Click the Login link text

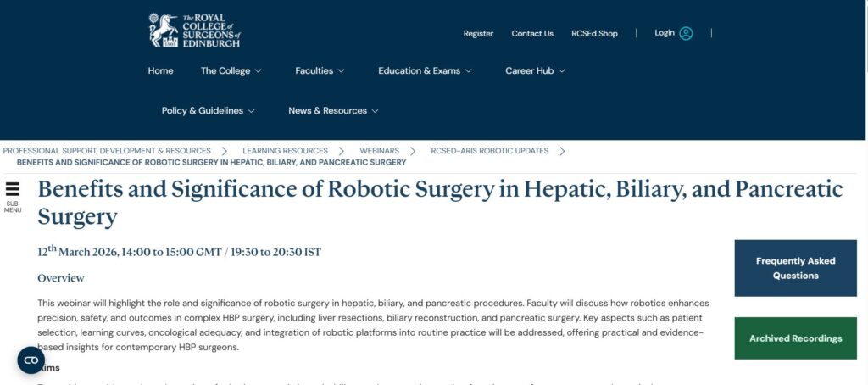point(665,33)
